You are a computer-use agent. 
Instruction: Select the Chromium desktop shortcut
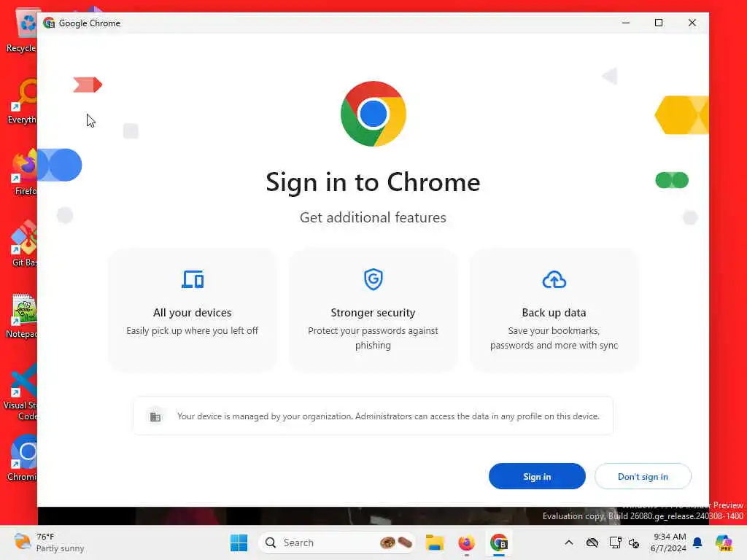coord(21,458)
